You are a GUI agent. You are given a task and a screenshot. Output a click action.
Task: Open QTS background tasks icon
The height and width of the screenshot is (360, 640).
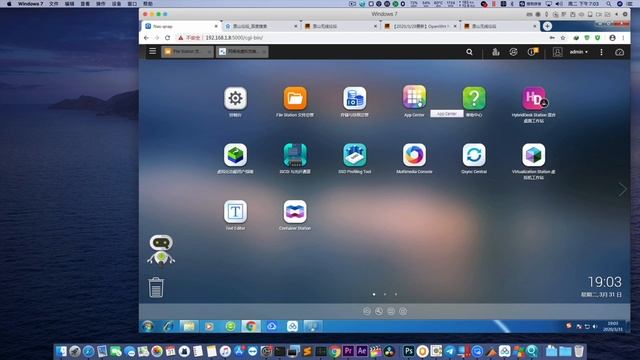point(496,52)
